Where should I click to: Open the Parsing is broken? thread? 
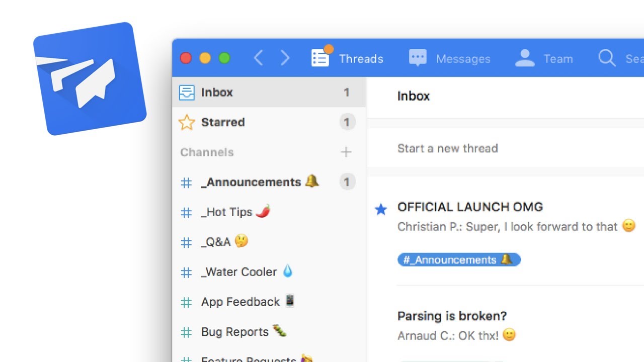(452, 316)
